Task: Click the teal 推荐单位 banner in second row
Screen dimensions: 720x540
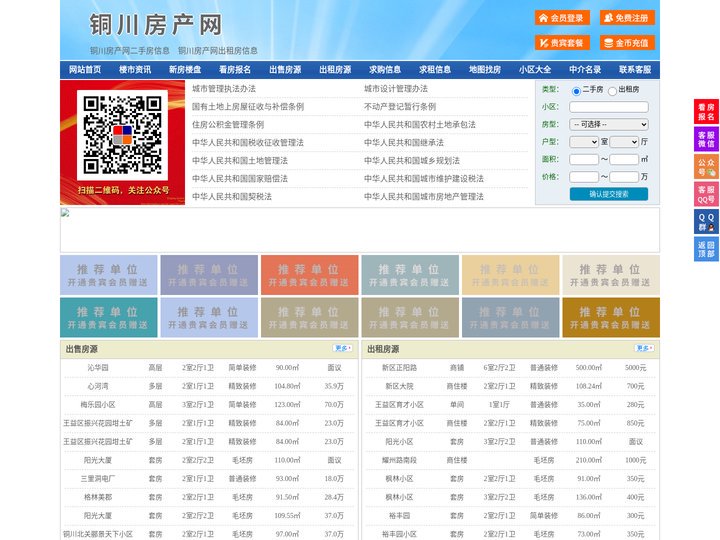Action: (x=108, y=317)
